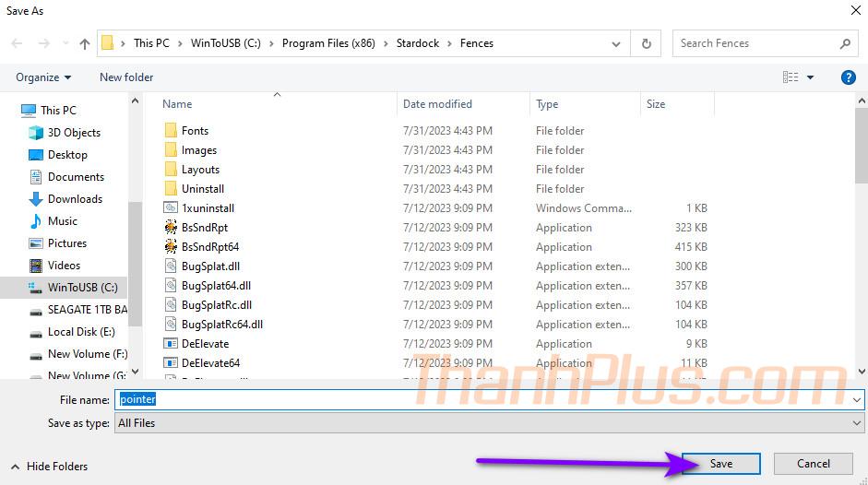Select the 1xuninstall command script file
868x485 pixels.
(x=208, y=208)
